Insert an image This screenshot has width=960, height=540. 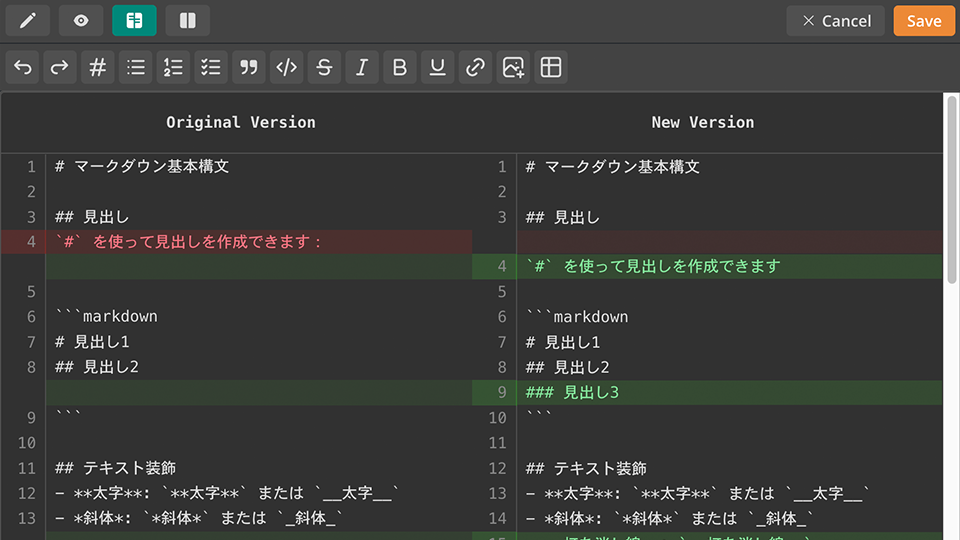[513, 67]
